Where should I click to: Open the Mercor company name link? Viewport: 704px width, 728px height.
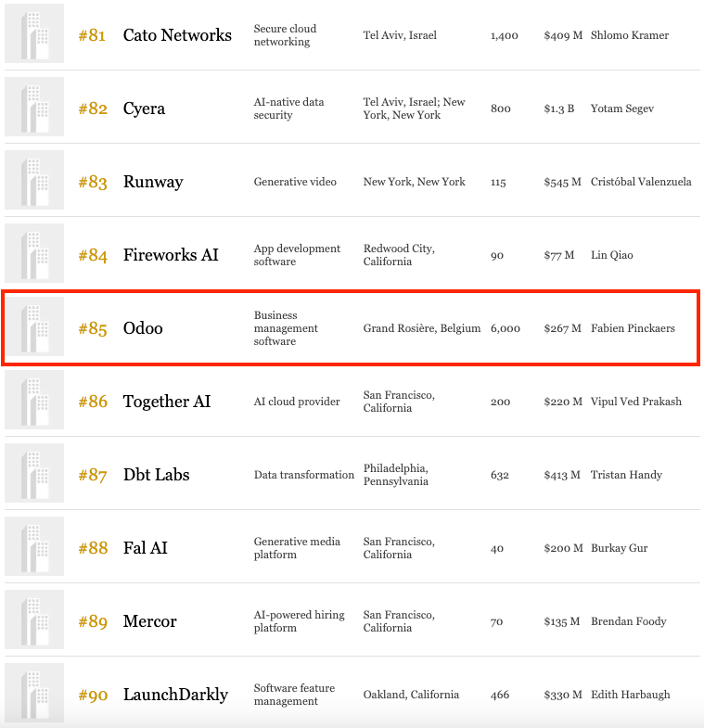click(x=149, y=621)
